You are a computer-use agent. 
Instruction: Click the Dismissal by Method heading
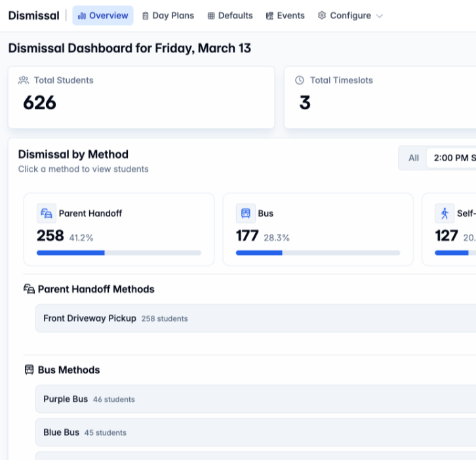click(x=73, y=155)
